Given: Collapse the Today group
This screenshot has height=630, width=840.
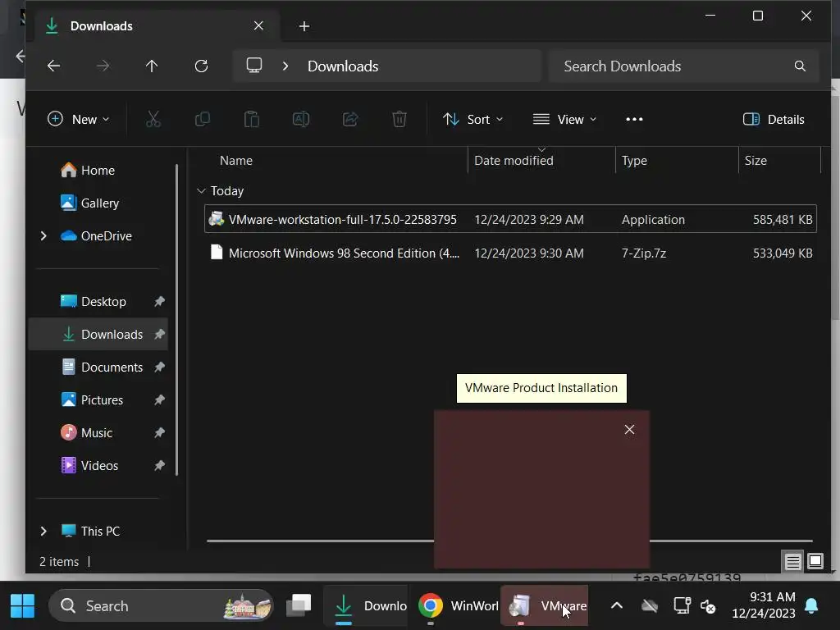Looking at the screenshot, I should tap(202, 190).
